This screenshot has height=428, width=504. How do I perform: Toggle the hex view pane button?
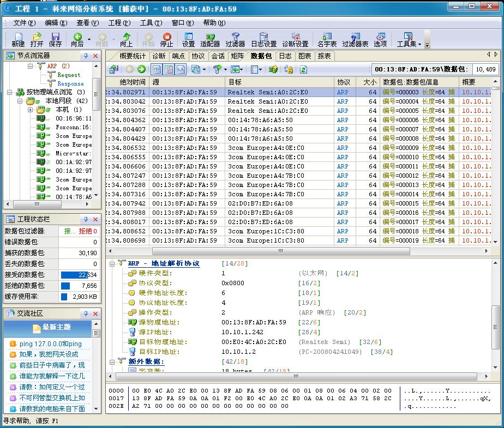(x=181, y=69)
